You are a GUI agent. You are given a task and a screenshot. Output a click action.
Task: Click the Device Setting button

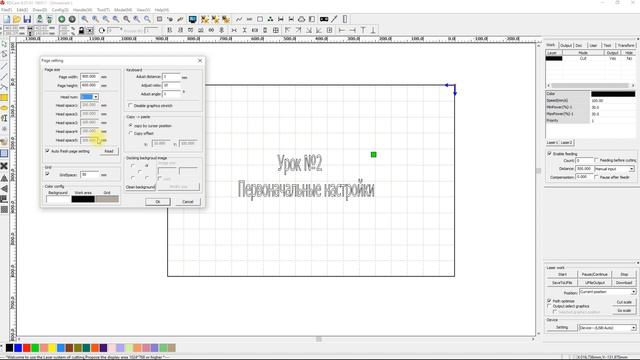[x=562, y=327]
